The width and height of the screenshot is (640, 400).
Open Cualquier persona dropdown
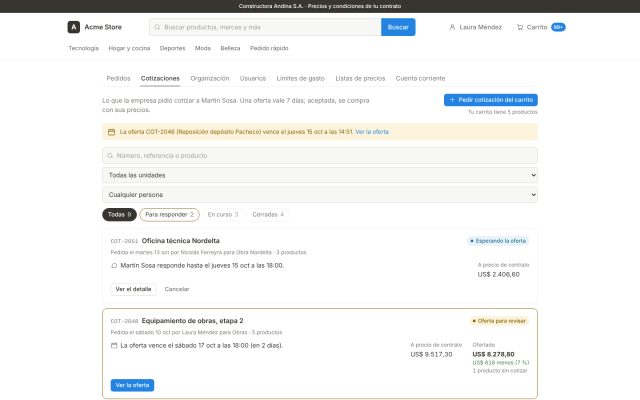point(320,195)
